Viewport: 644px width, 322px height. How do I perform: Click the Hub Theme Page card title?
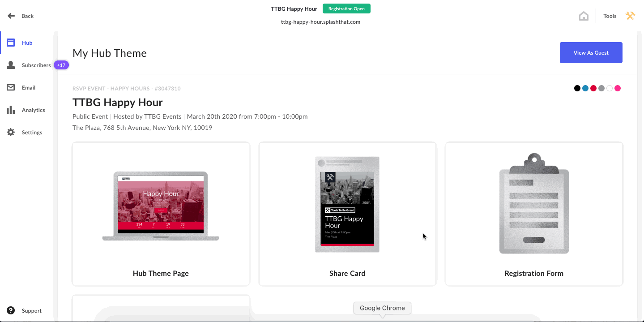click(x=161, y=273)
